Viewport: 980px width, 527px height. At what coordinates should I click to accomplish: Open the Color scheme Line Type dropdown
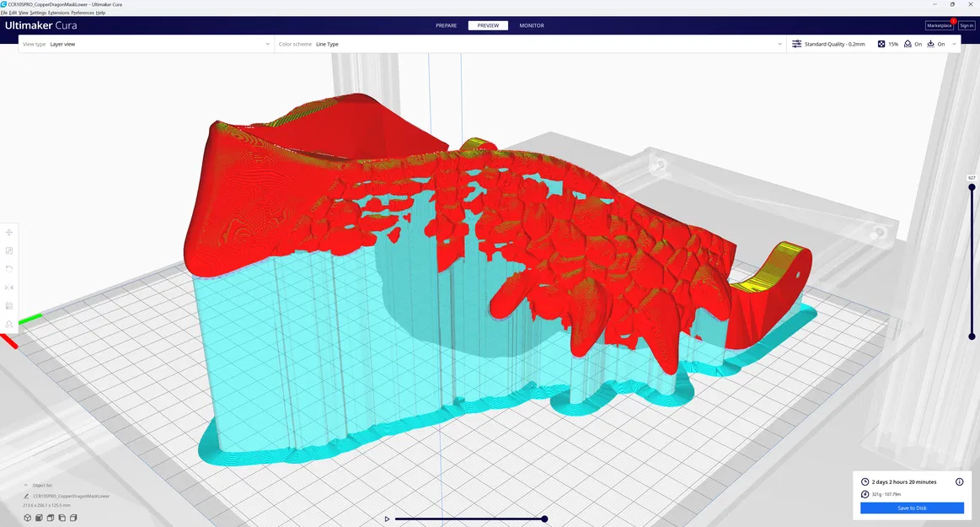pos(530,45)
